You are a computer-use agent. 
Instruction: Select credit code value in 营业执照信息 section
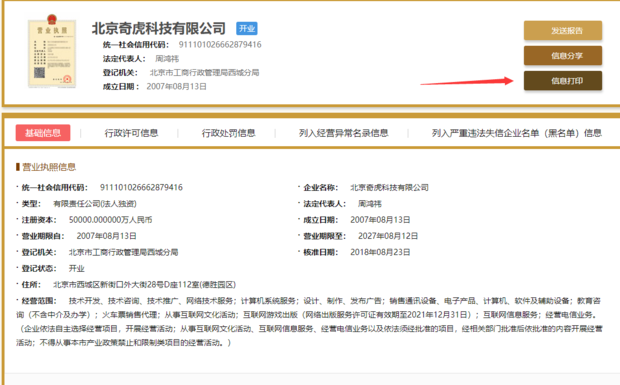coord(141,187)
